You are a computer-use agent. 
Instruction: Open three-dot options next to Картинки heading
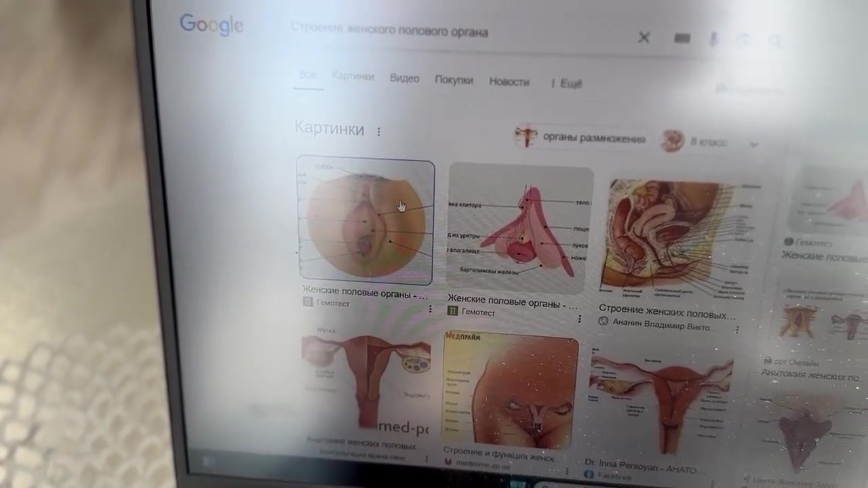(378, 131)
